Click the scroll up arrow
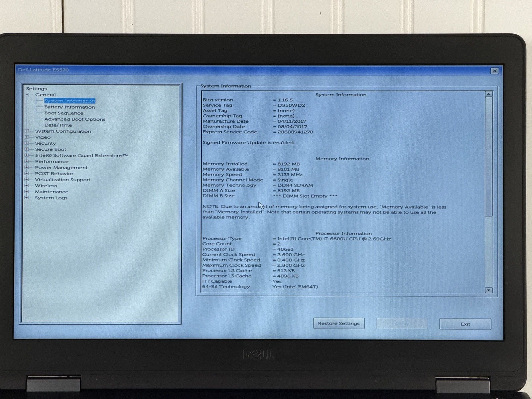The height and width of the screenshot is (399, 532). point(488,94)
